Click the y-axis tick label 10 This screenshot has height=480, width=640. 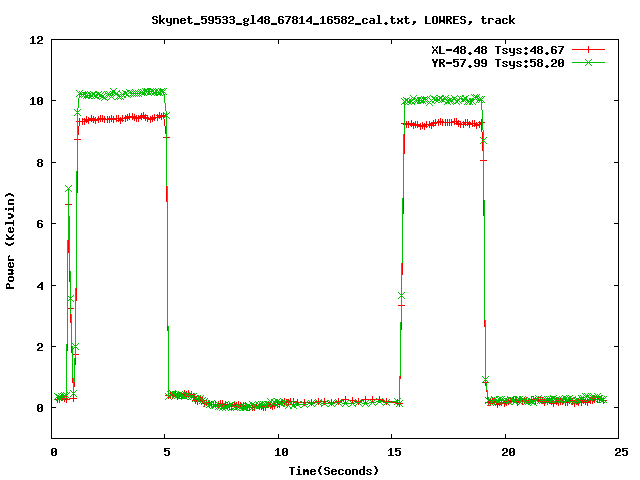pos(36,101)
